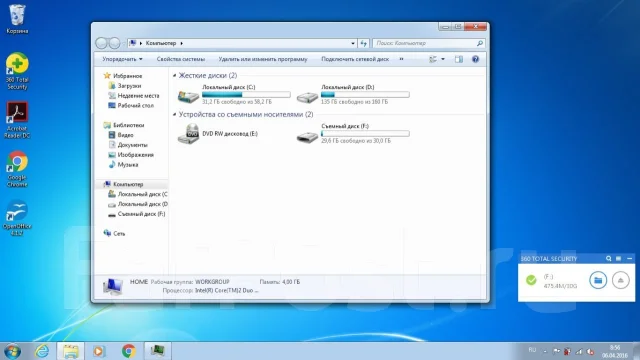The height and width of the screenshot is (360, 640).
Task: Select DVD RW дисковод (E:) icon
Action: pyautogui.click(x=188, y=134)
